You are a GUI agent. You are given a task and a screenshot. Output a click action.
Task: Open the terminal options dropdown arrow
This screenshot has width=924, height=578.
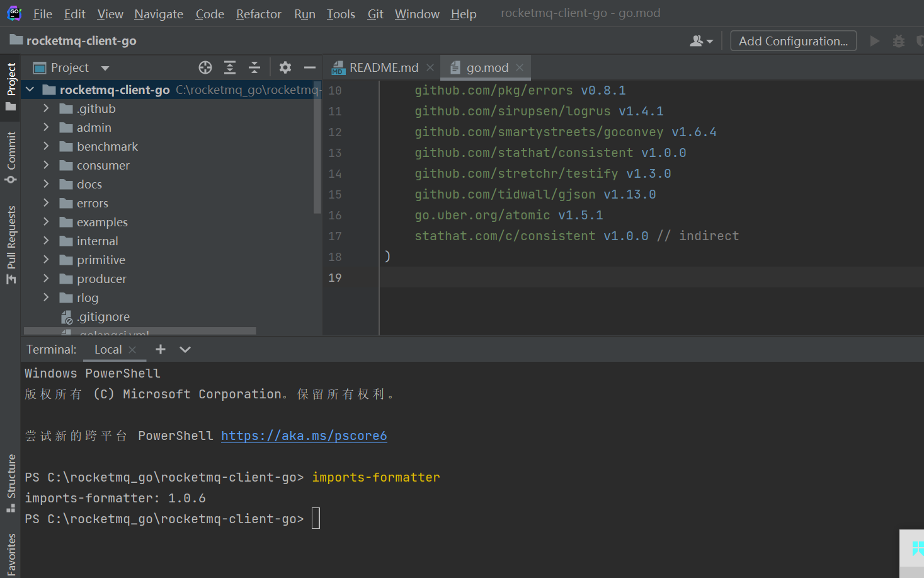pyautogui.click(x=185, y=349)
